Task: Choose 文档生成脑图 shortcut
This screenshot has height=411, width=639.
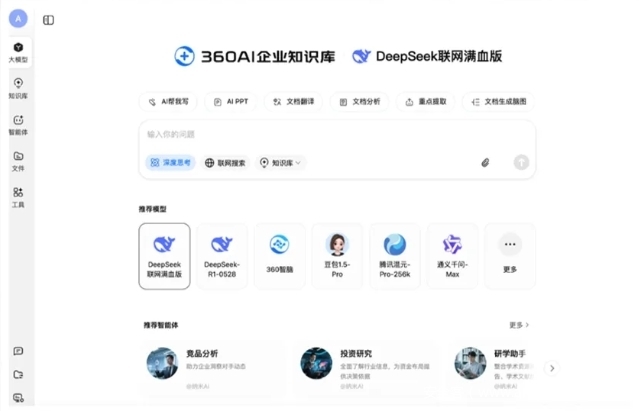Action: [x=498, y=102]
